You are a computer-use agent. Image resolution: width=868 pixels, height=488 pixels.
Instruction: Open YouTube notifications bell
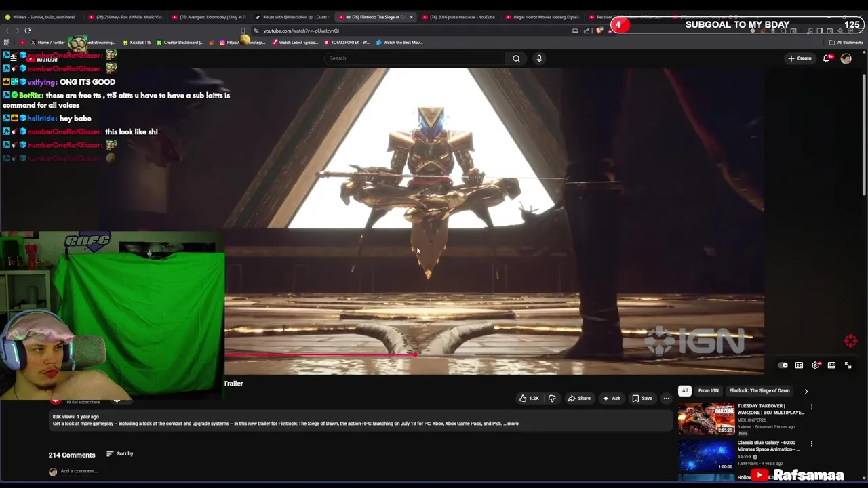(826, 58)
